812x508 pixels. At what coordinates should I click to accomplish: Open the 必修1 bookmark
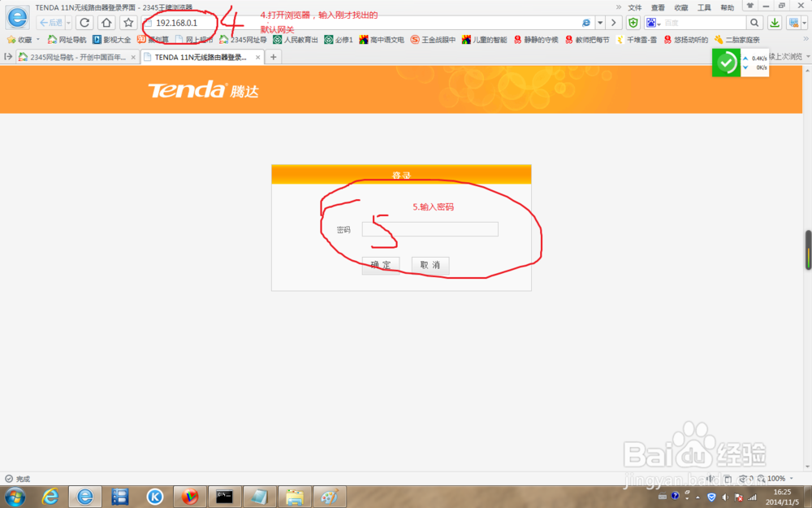point(339,39)
